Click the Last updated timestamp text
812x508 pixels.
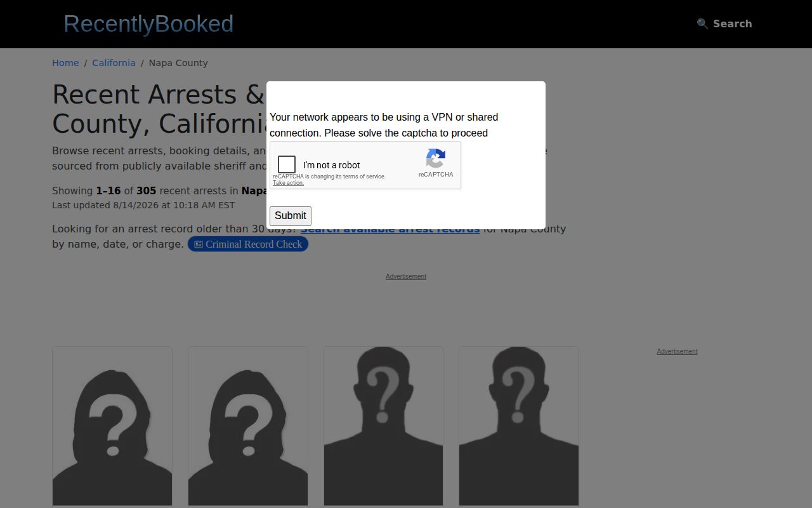(x=143, y=205)
